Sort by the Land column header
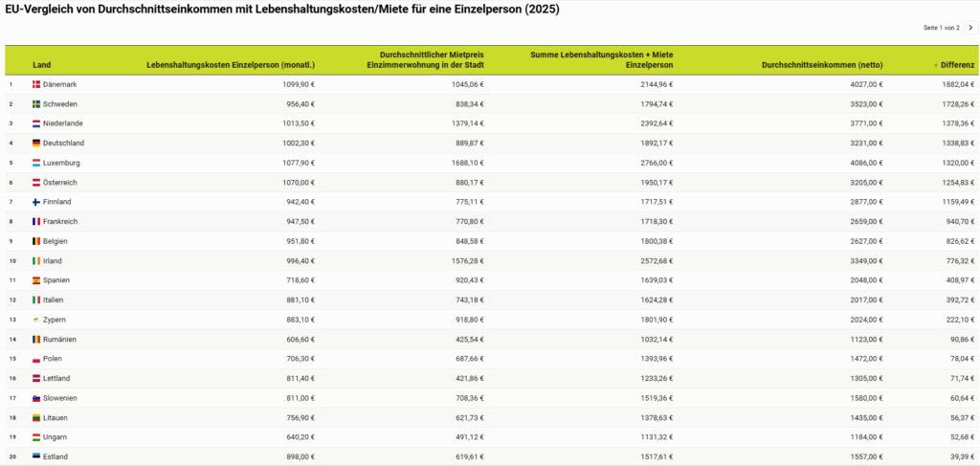Image resolution: width=980 pixels, height=466 pixels. [41, 64]
